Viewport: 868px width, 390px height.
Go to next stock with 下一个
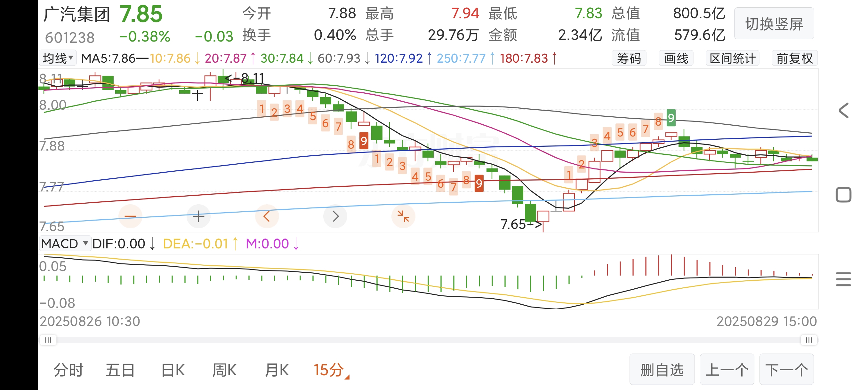click(786, 370)
